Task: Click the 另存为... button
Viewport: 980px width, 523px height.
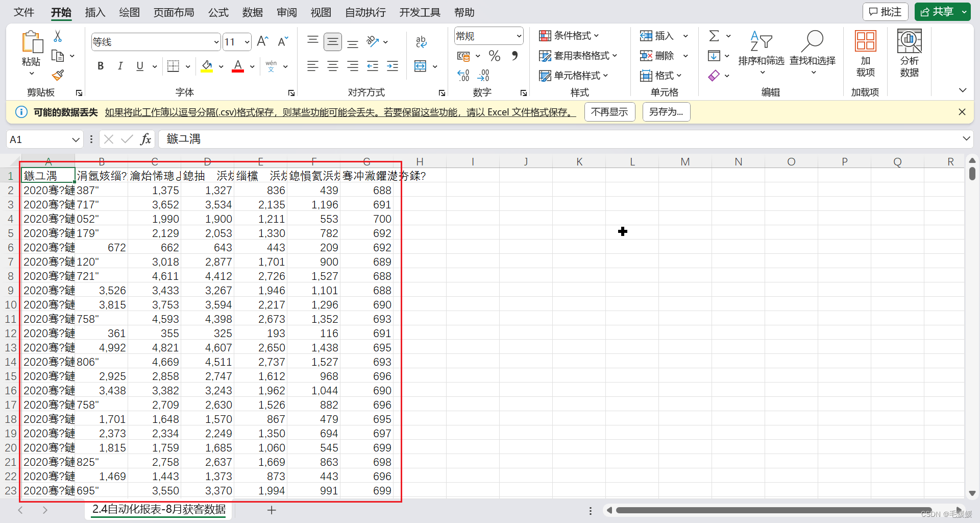Action: pos(666,112)
